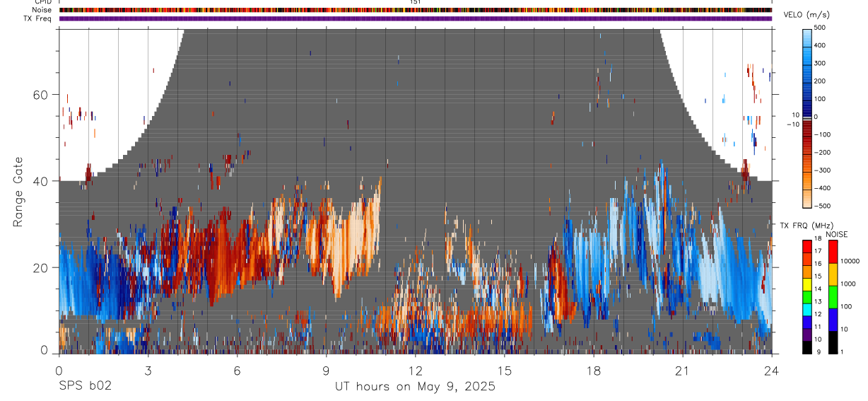
Task: Click the 14 label on TX FRQ legend
Action: pos(818,289)
